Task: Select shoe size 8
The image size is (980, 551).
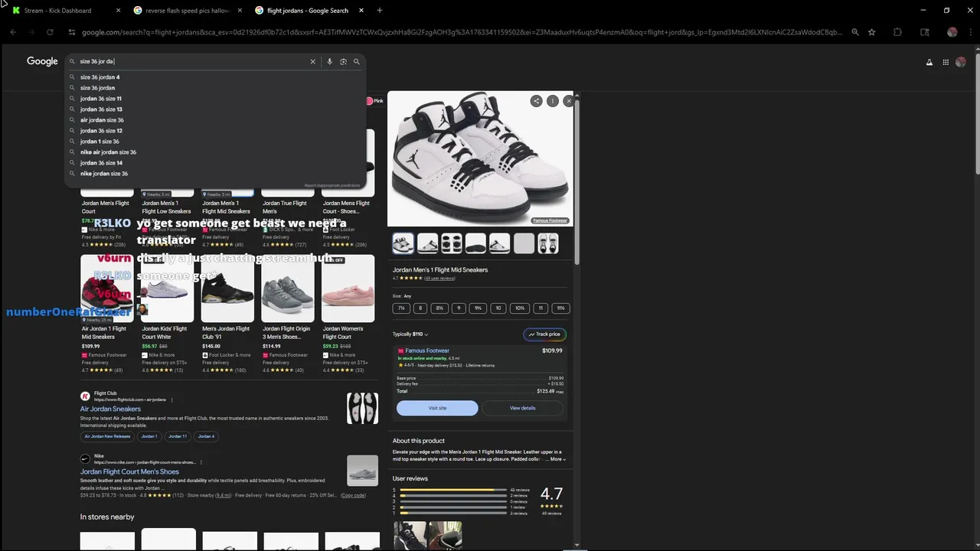Action: 420,308
